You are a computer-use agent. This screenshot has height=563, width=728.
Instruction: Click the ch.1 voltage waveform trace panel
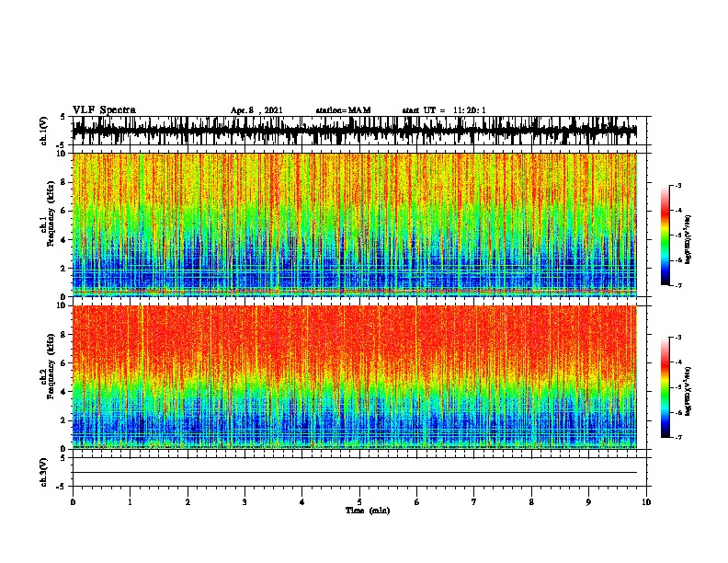[359, 131]
